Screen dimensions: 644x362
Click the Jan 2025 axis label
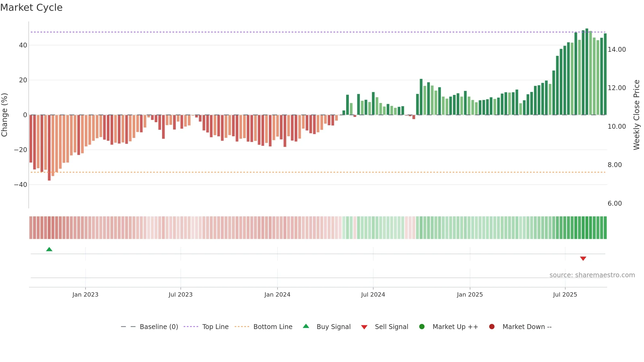pyautogui.click(x=470, y=294)
